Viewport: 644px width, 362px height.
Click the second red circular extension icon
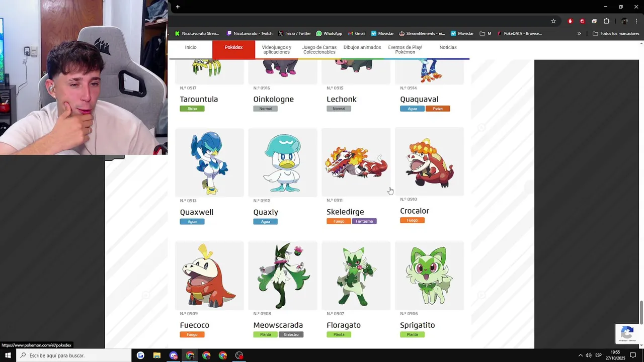pos(582,21)
